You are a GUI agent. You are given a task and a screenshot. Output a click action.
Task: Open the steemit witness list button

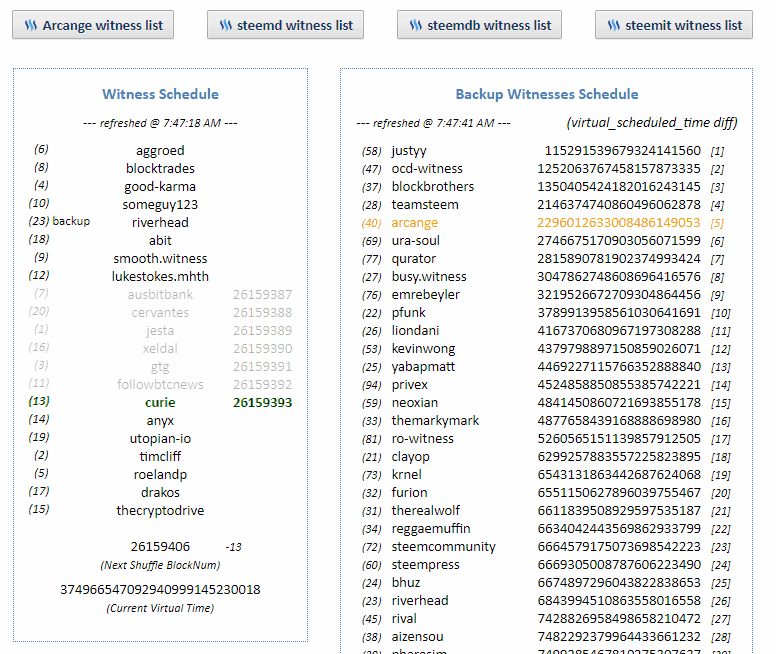tap(674, 25)
